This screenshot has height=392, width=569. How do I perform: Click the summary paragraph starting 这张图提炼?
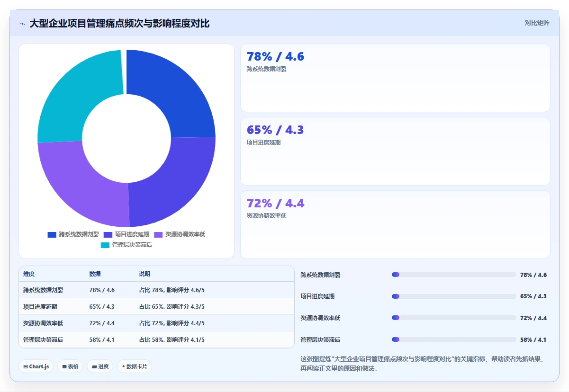point(422,364)
